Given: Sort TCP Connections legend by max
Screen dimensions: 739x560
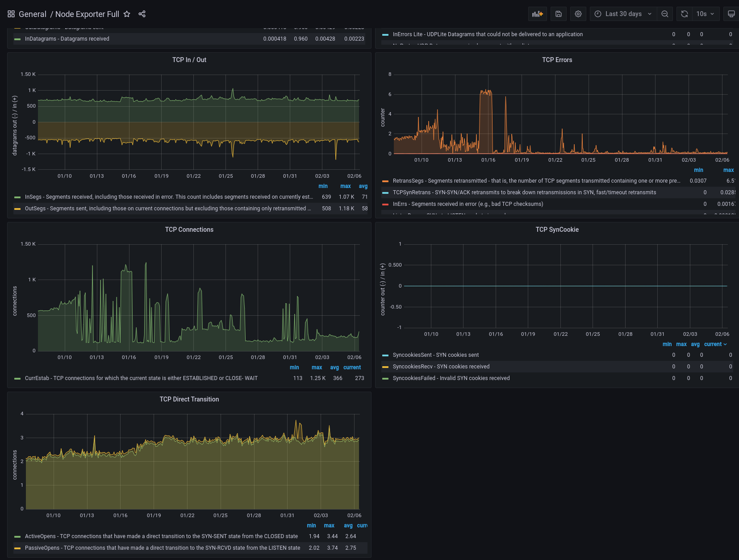Looking at the screenshot, I should 317,368.
